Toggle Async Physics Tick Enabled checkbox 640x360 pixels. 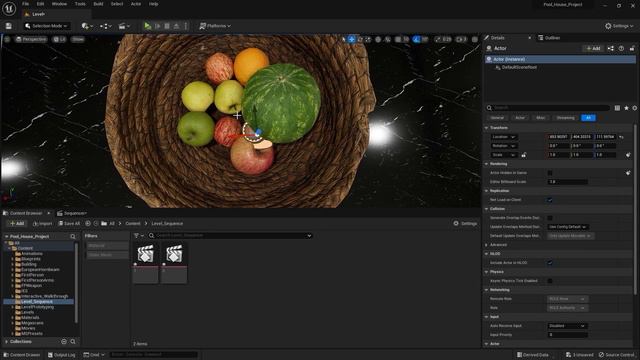pyautogui.click(x=550, y=281)
